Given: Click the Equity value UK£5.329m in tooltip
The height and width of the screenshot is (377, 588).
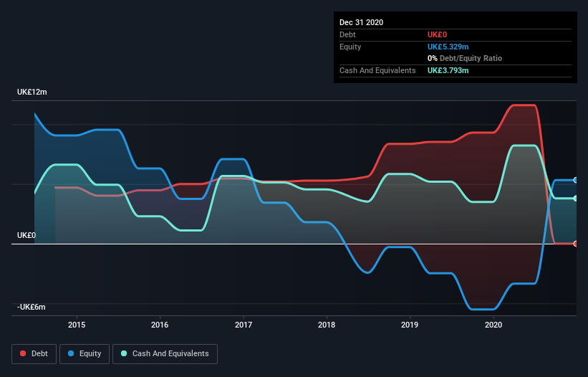Looking at the screenshot, I should tap(448, 47).
